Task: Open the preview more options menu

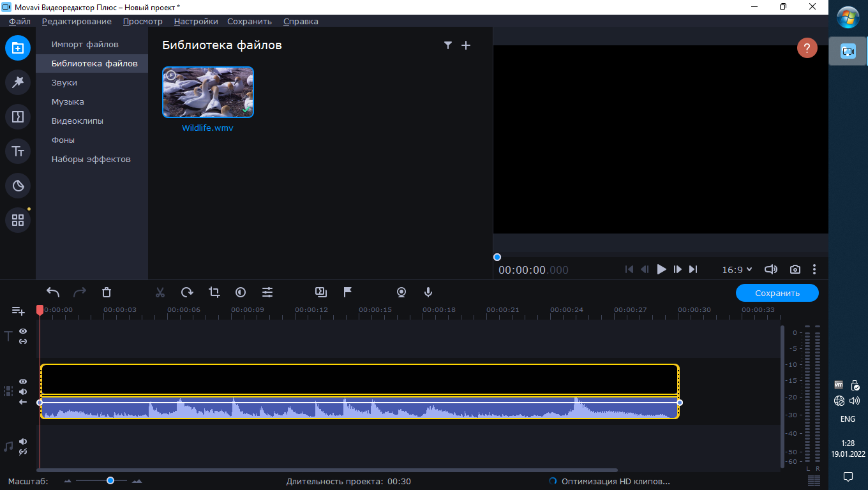Action: click(814, 270)
